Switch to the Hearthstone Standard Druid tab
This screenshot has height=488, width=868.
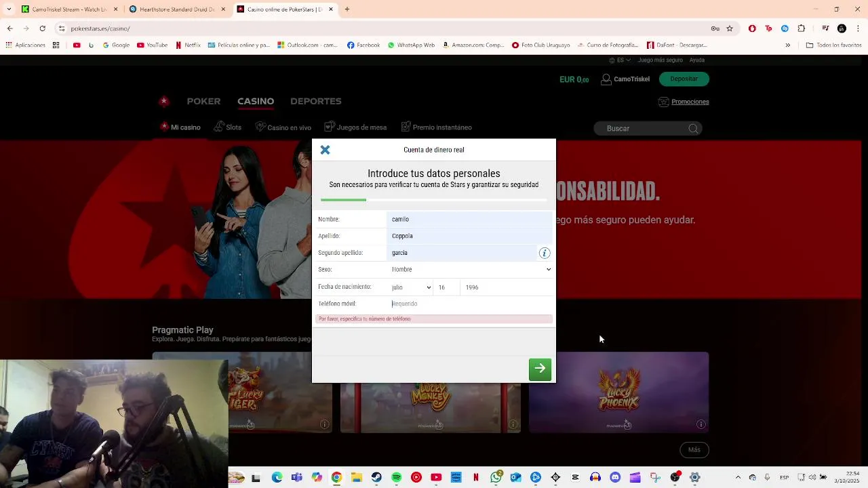pyautogui.click(x=177, y=9)
